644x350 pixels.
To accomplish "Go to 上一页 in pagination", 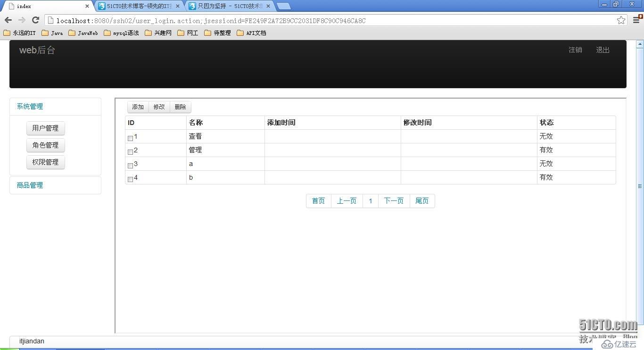I will click(x=347, y=201).
